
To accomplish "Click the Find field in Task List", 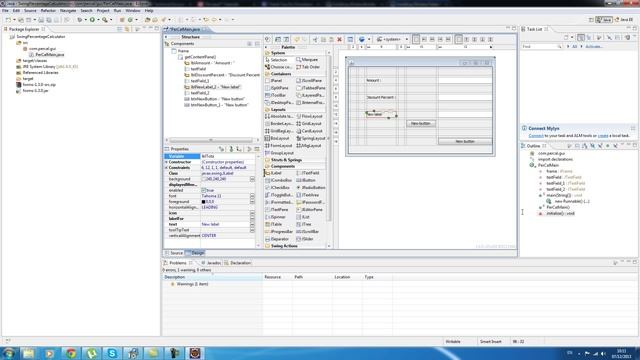I will pos(542,47).
